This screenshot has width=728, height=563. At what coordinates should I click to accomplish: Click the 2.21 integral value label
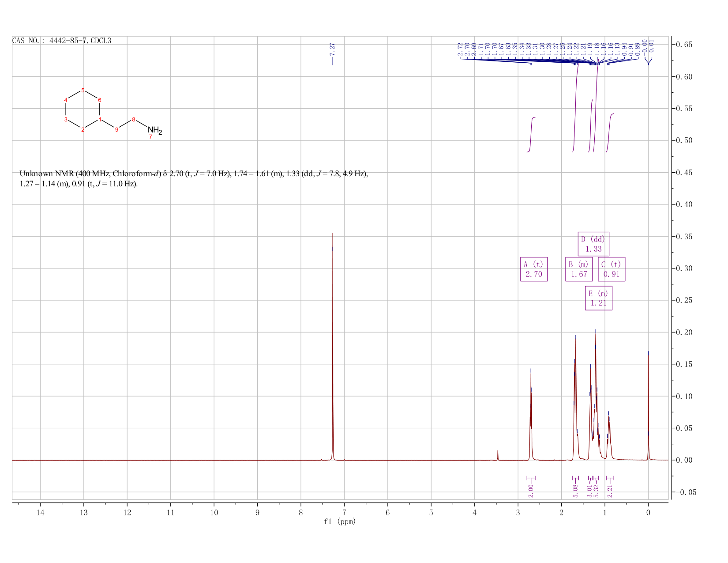[610, 491]
